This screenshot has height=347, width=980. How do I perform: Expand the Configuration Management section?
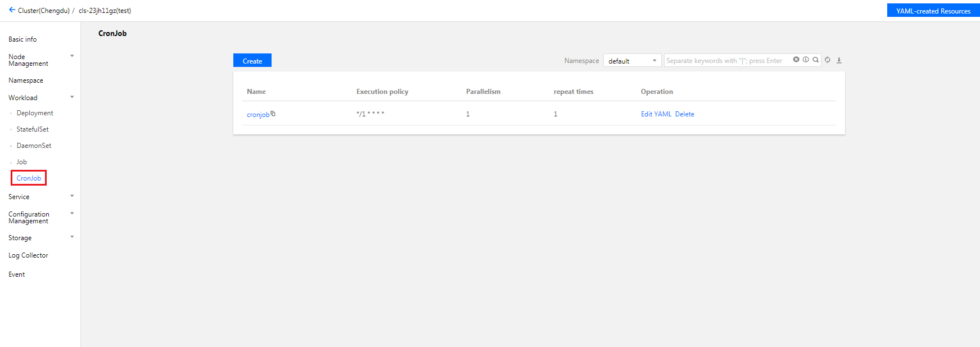(x=72, y=214)
